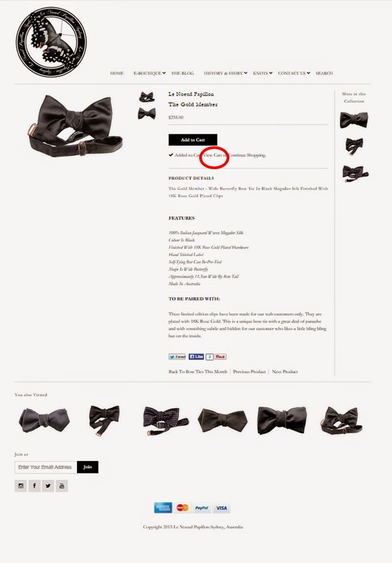392x563 pixels.
Task: Click the Pinterest Pin it button
Action: tap(220, 357)
